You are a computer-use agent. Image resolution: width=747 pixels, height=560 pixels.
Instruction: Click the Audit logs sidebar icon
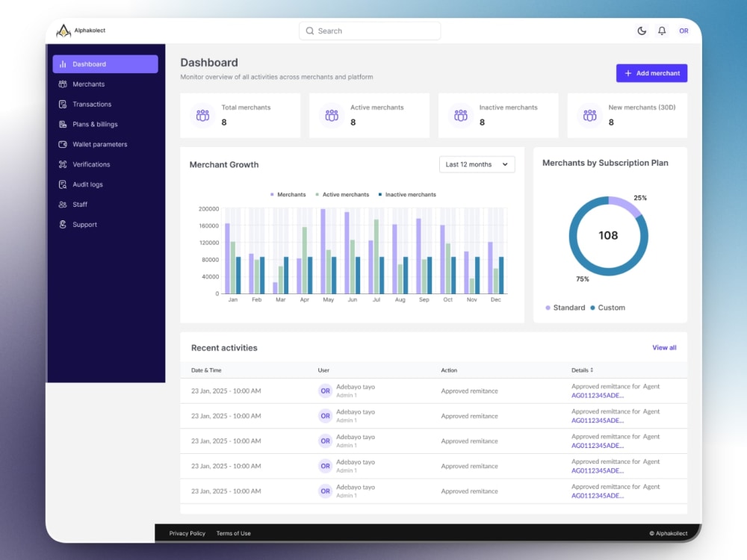click(63, 184)
